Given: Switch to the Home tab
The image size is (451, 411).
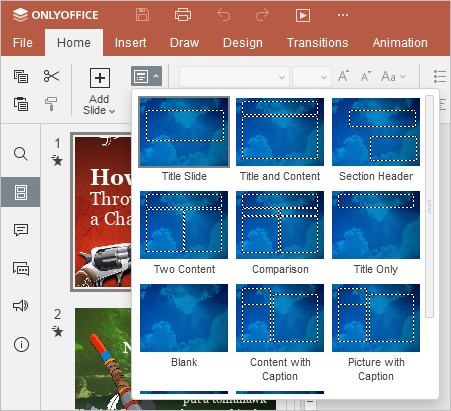Looking at the screenshot, I should click(74, 43).
